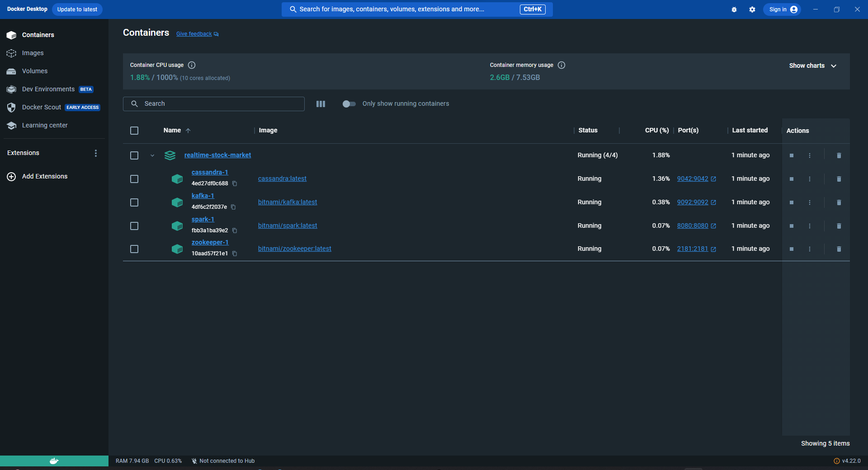Delete the spark-1 container
The height and width of the screenshot is (470, 868).
(839, 226)
